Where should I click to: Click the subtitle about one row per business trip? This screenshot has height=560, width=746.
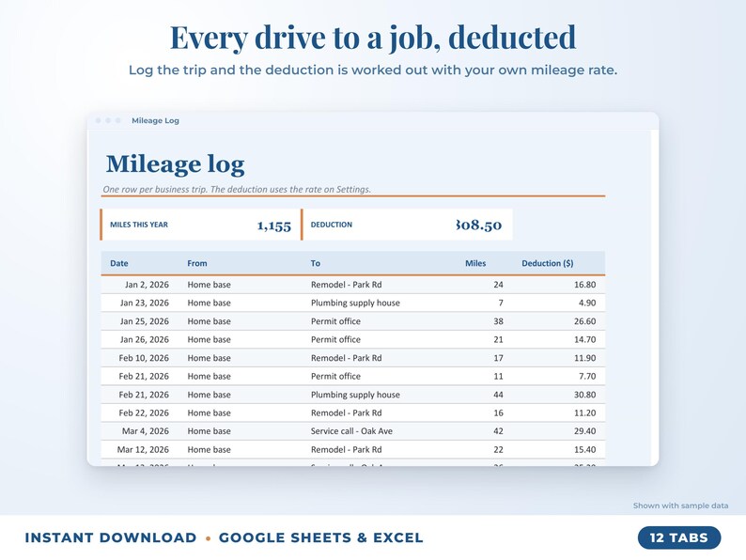coord(237,189)
